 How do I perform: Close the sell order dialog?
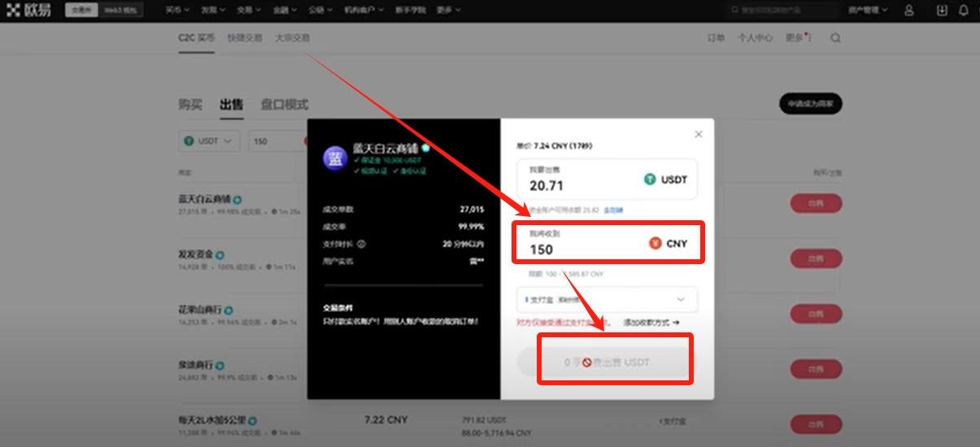(x=698, y=134)
